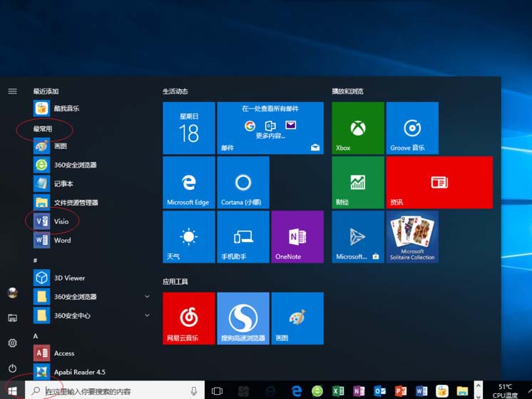Open Excel from the taskbar

pos(338,391)
